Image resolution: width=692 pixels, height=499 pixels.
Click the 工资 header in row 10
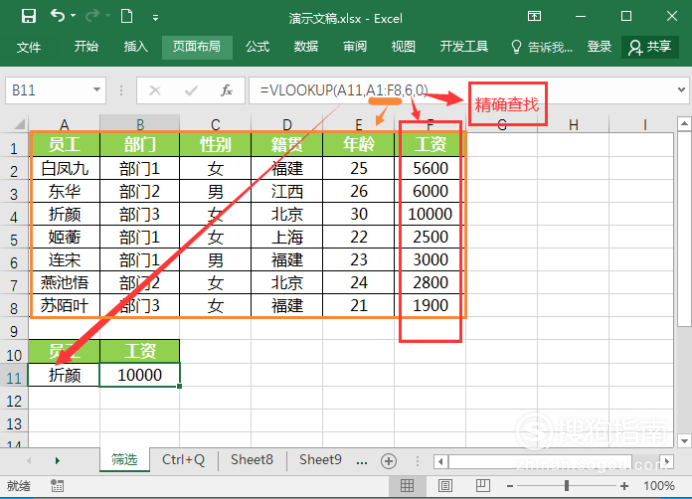tap(140, 351)
